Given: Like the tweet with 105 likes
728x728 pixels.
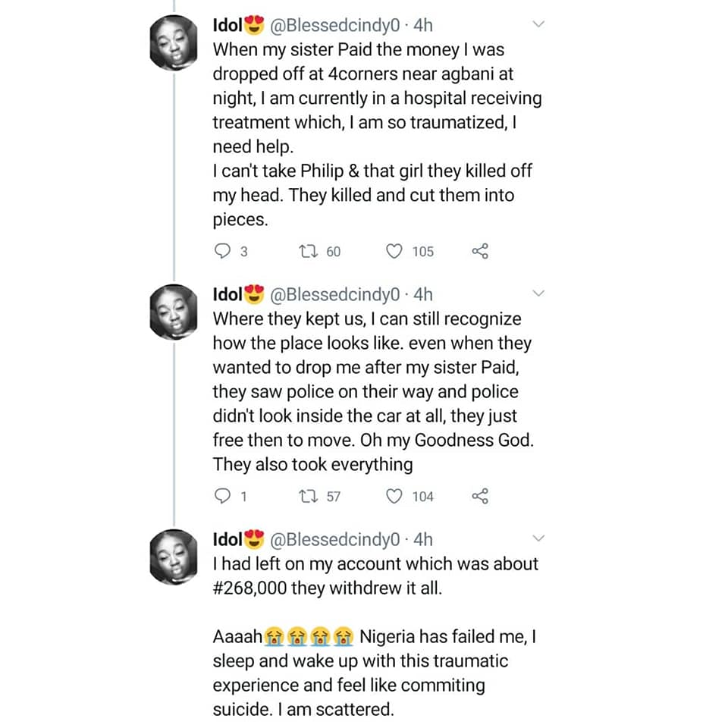Looking at the screenshot, I should tap(394, 252).
